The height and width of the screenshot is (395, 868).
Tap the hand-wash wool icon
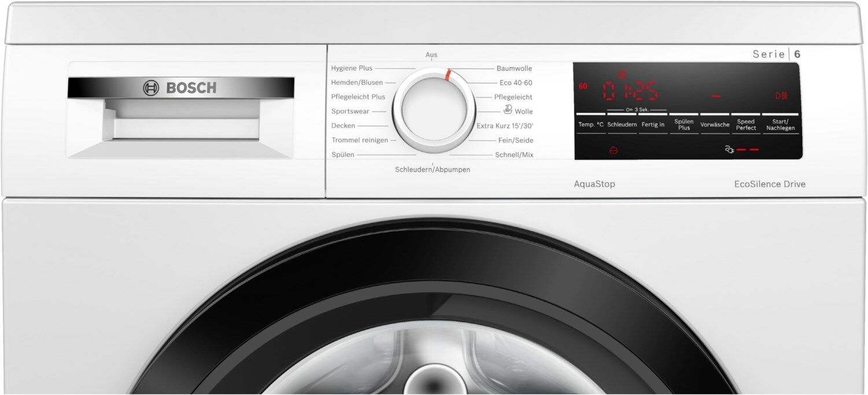tap(507, 110)
